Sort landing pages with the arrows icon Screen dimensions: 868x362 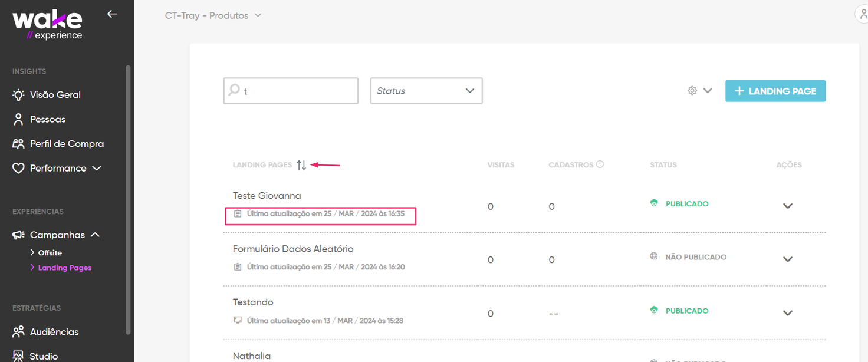coord(301,165)
